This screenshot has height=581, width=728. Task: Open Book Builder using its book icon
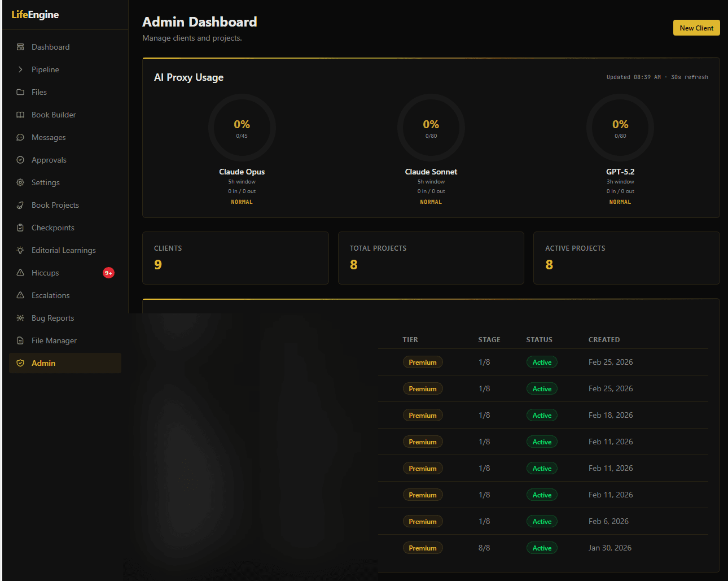tap(20, 115)
